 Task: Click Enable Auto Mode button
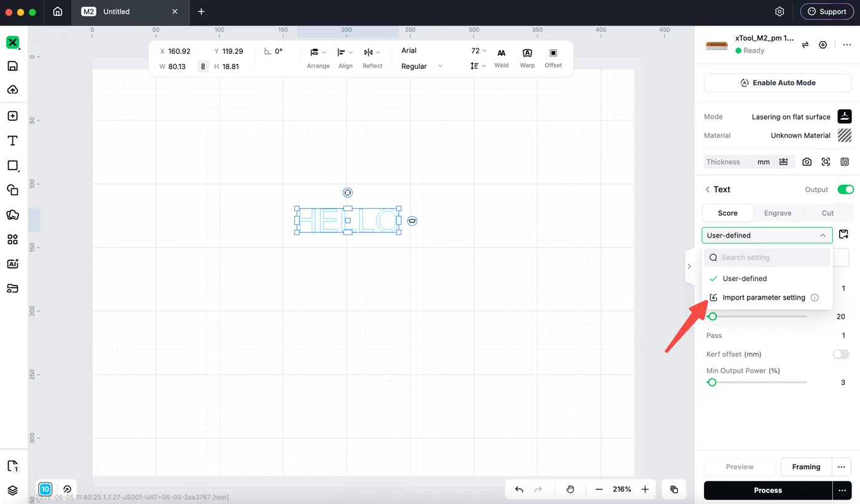pyautogui.click(x=778, y=83)
